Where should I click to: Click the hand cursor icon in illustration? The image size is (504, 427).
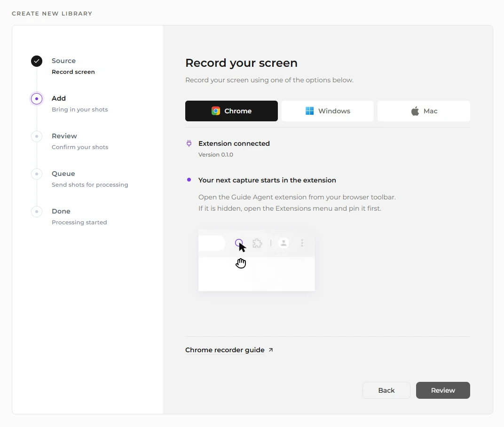point(241,263)
